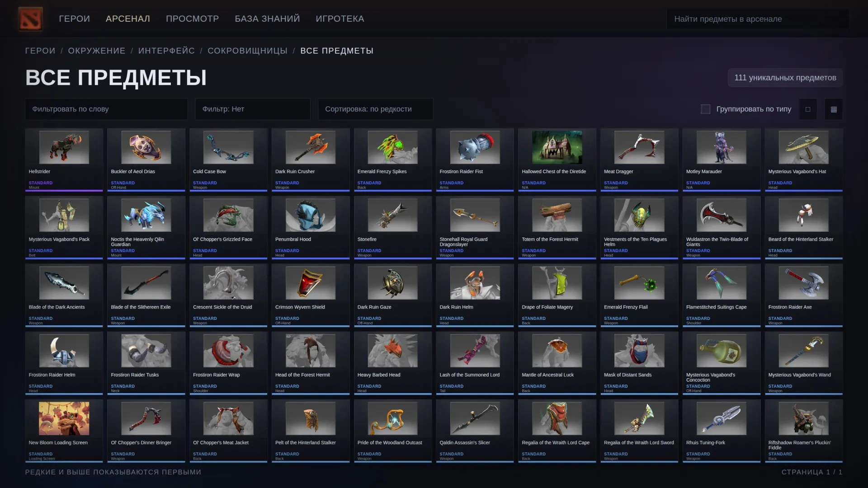Open the ПРОСМОТР top menu
This screenshot has width=868, height=488.
pos(192,19)
